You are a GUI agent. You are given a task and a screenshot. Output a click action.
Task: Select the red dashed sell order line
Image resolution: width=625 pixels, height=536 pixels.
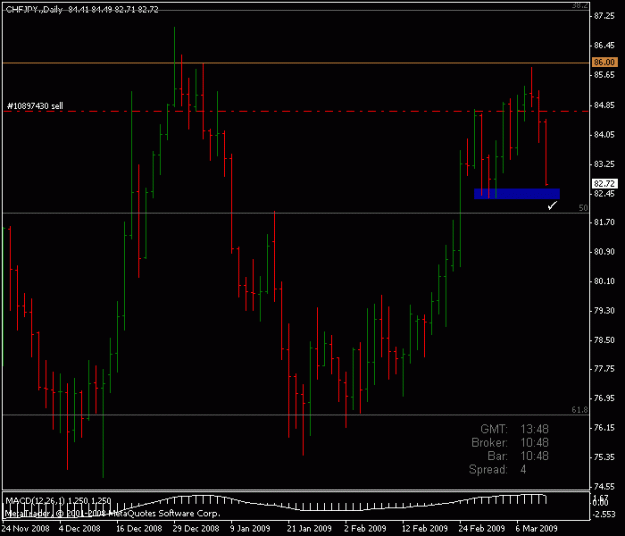tap(296, 112)
